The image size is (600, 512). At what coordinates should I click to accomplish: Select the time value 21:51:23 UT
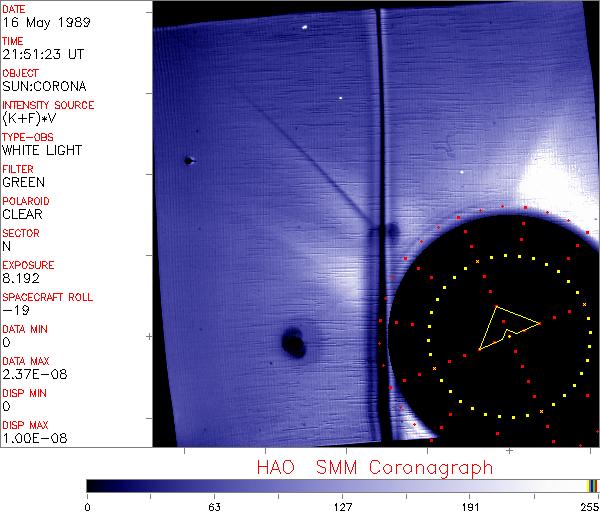43,54
